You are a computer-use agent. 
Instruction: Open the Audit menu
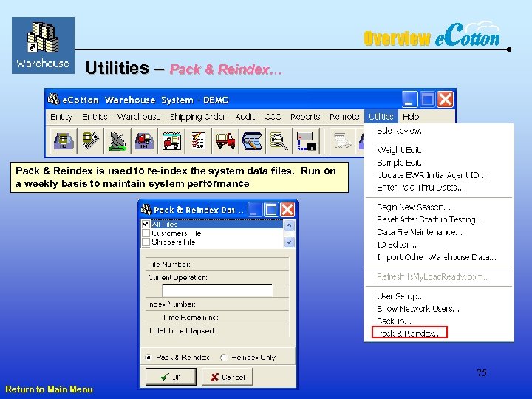245,117
